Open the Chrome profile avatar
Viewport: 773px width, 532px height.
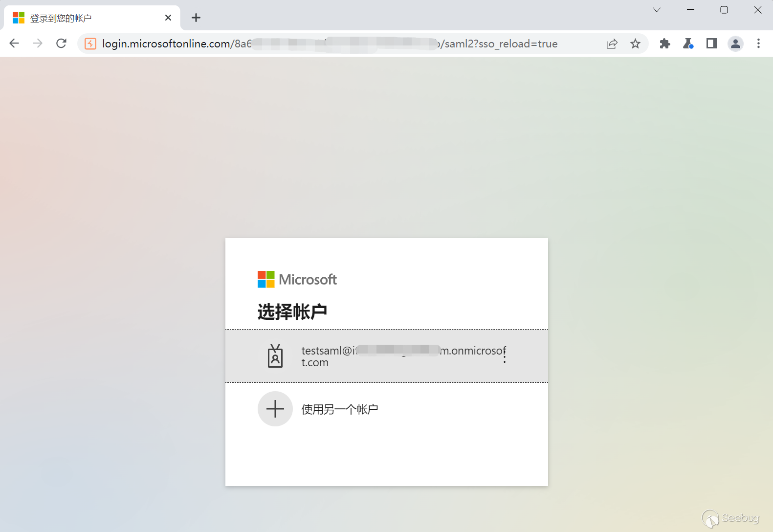(x=735, y=44)
